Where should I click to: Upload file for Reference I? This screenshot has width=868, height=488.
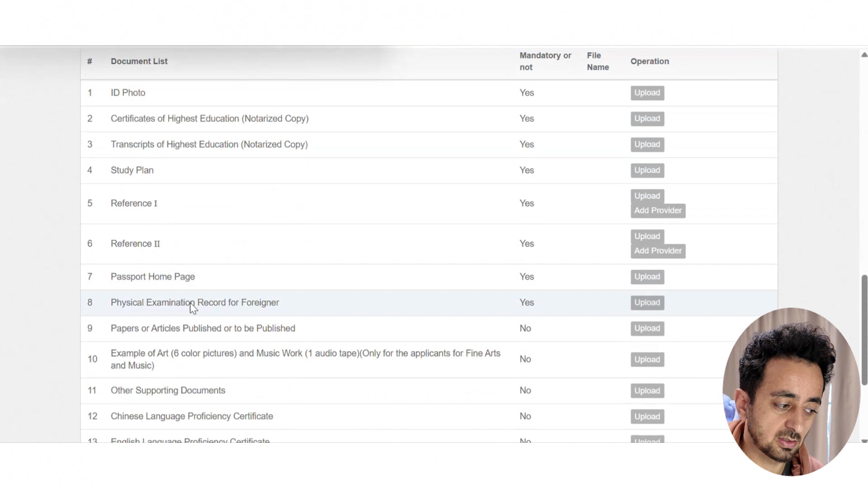647,196
